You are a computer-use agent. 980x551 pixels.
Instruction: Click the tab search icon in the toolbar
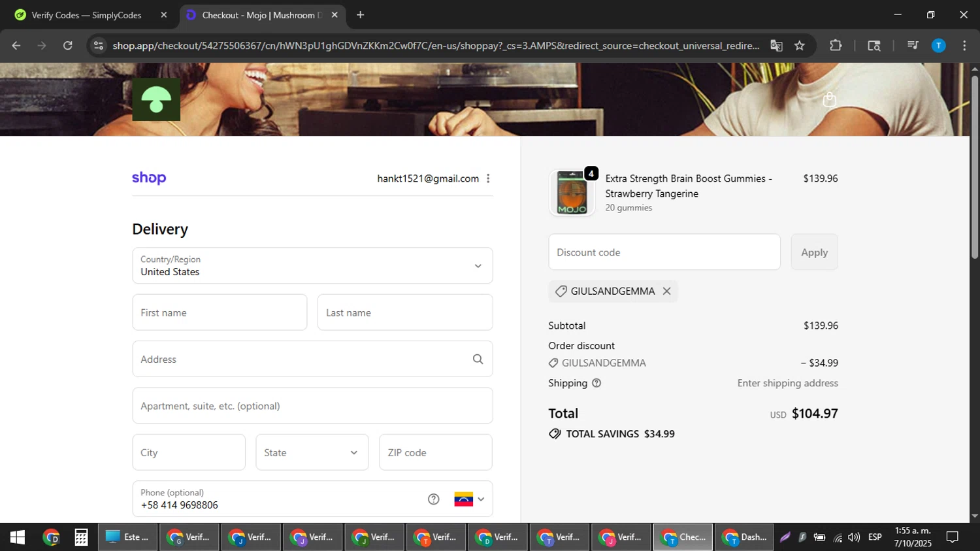pos(874,46)
